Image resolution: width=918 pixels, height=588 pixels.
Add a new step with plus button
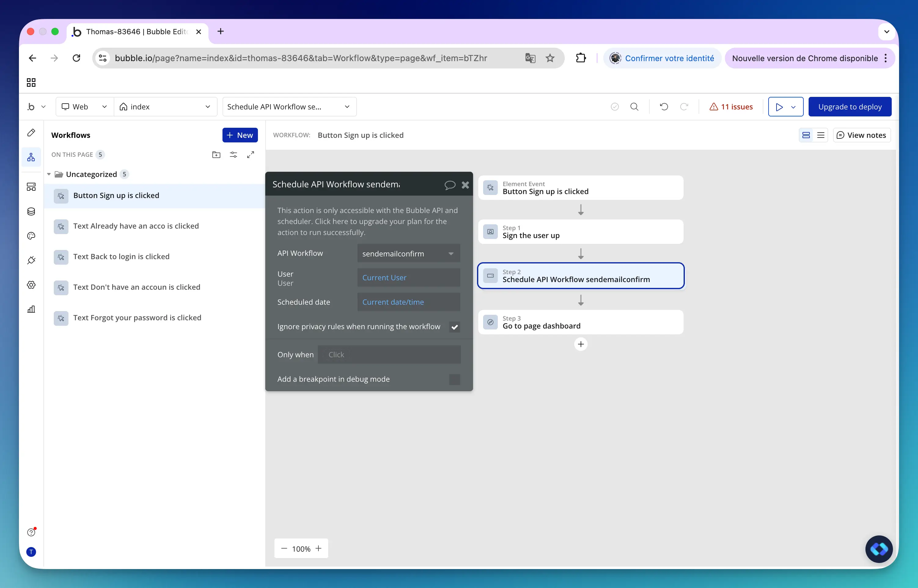point(581,344)
